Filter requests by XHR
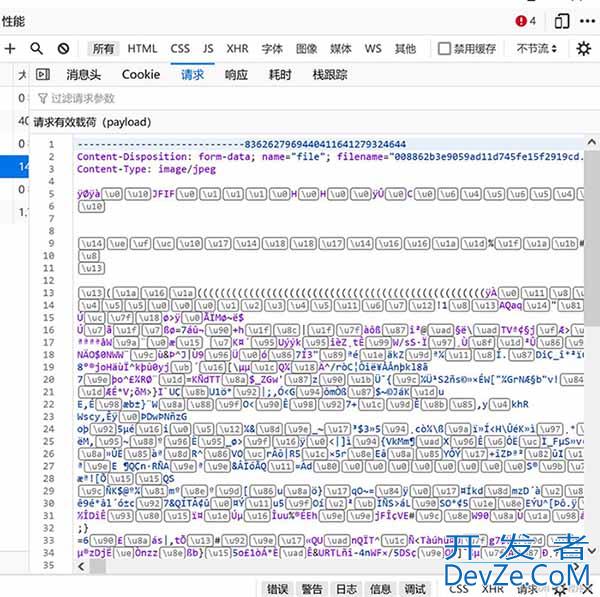The width and height of the screenshot is (600, 597). [x=237, y=49]
